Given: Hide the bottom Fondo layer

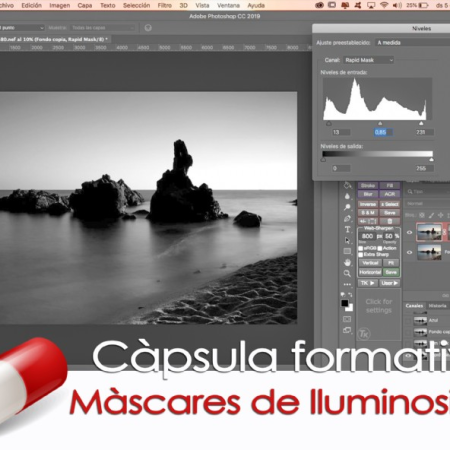Looking at the screenshot, I should click(409, 252).
